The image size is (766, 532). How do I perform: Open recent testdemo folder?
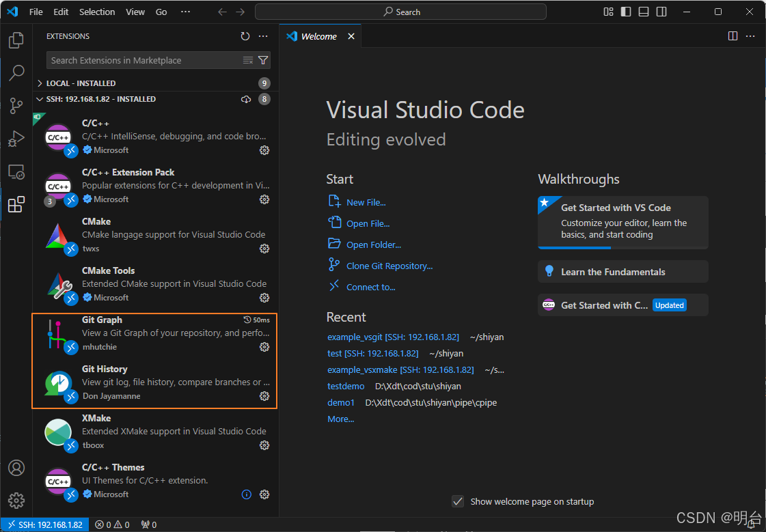point(346,386)
